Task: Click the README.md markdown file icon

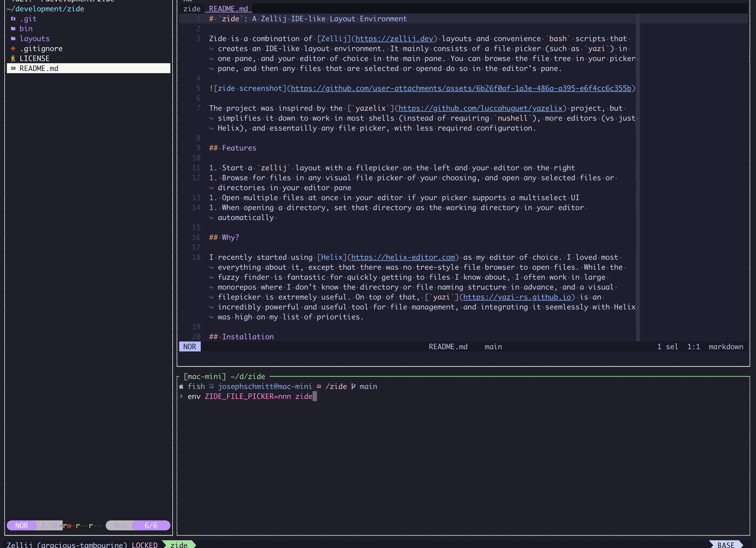Action: (13, 68)
